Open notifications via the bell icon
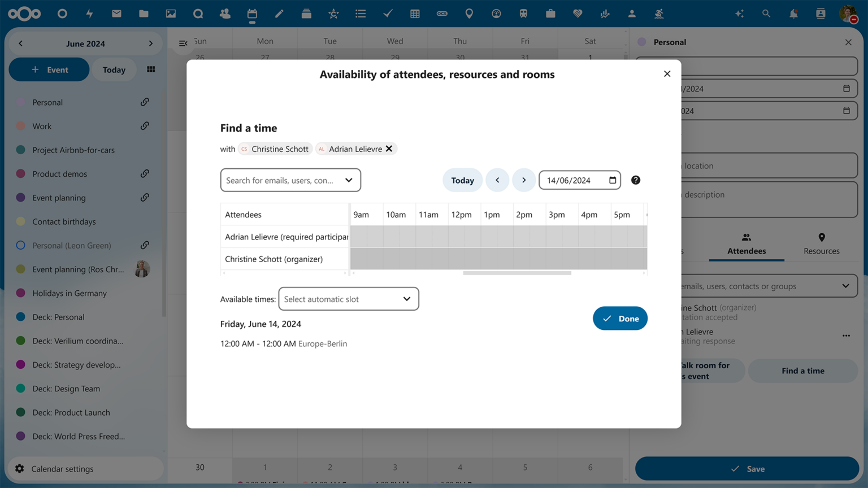The image size is (868, 488). (793, 13)
